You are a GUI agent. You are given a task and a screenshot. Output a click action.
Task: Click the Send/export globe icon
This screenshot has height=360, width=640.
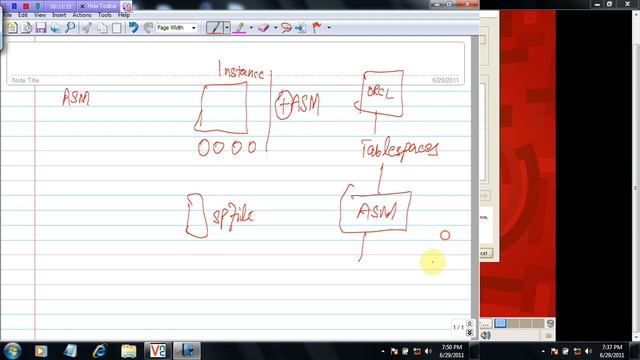(56, 28)
